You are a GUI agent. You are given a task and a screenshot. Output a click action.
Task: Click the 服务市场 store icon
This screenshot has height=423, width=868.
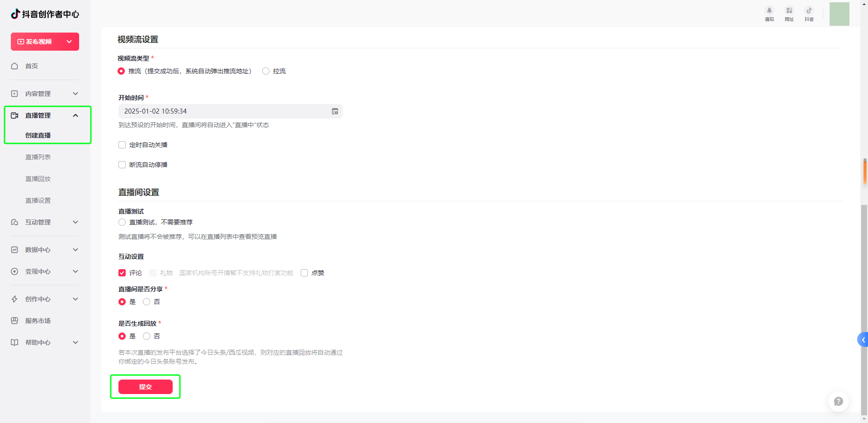(x=14, y=321)
